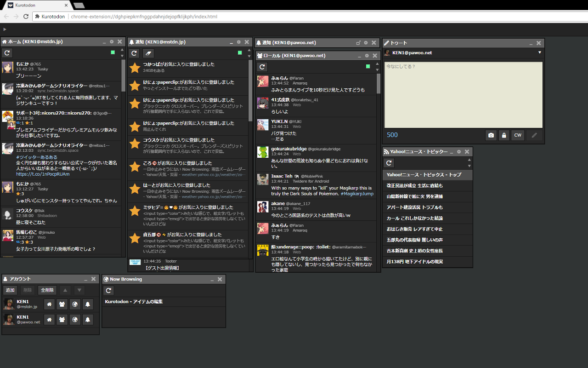The height and width of the screenshot is (368, 588).
Task: Attach image using camera icon in toot panel
Action: tap(491, 135)
